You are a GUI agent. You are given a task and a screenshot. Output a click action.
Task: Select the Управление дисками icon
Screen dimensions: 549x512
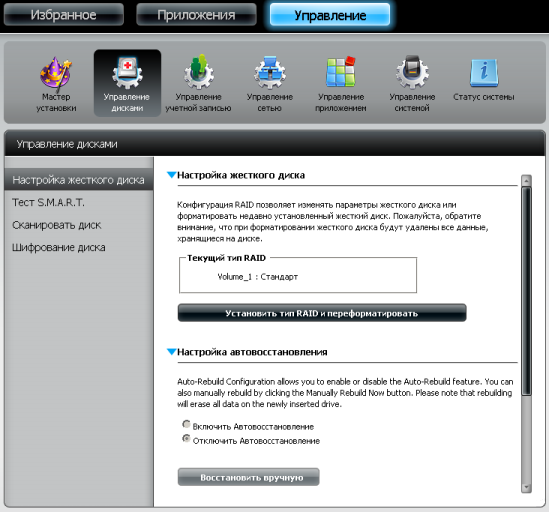tap(127, 72)
